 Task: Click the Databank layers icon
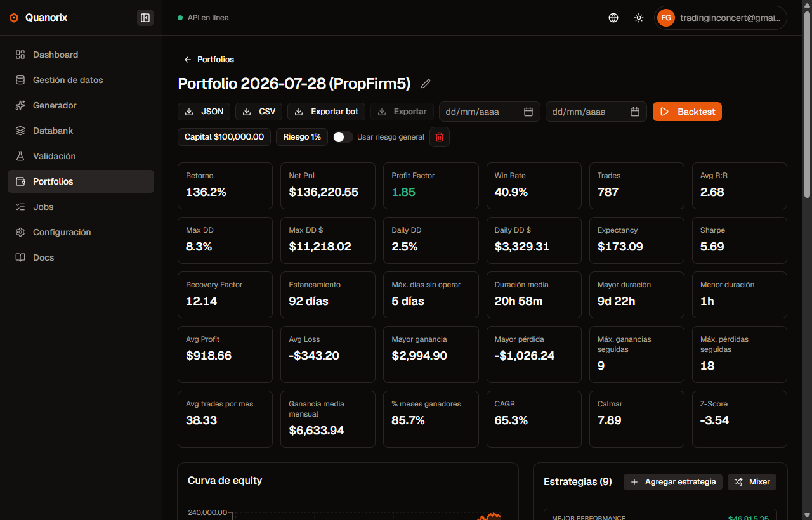pos(20,131)
